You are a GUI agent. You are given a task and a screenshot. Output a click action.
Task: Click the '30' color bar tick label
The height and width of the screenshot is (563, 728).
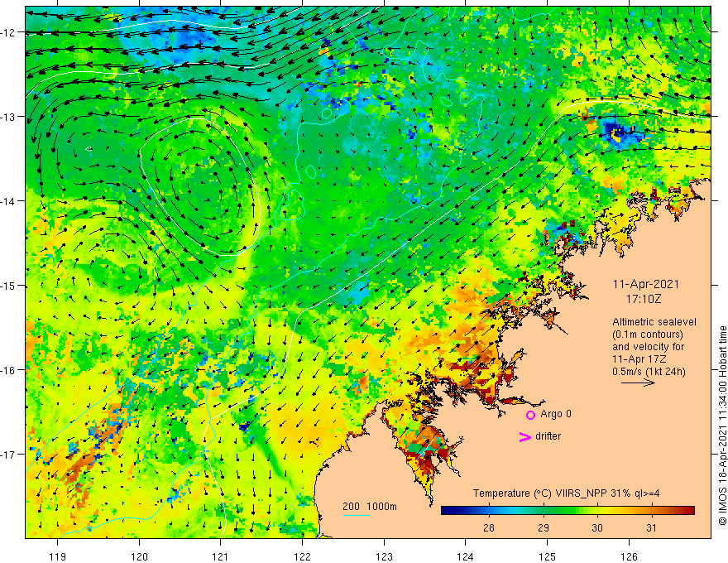pos(597,527)
